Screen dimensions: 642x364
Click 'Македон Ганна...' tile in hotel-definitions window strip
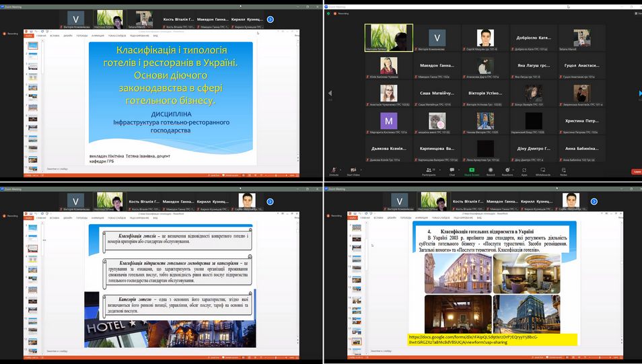[178, 203]
